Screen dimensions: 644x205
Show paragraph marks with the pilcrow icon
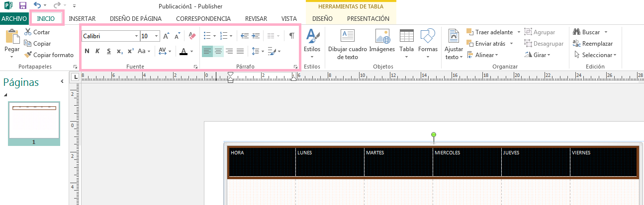292,36
